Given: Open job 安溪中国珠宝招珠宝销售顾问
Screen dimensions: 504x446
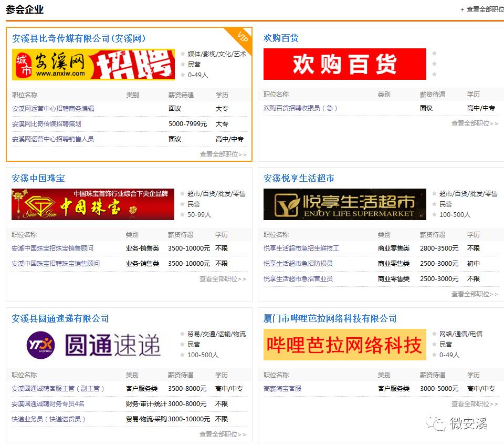Looking at the screenshot, I should 52,248.
